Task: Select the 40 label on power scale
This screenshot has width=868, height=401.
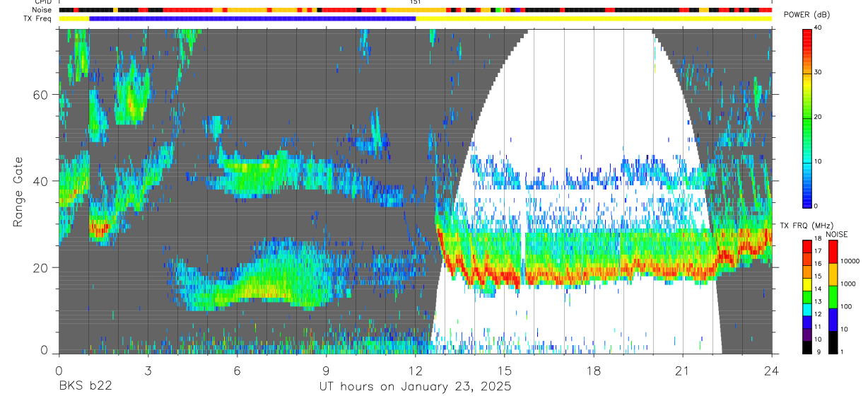Action: coord(819,28)
